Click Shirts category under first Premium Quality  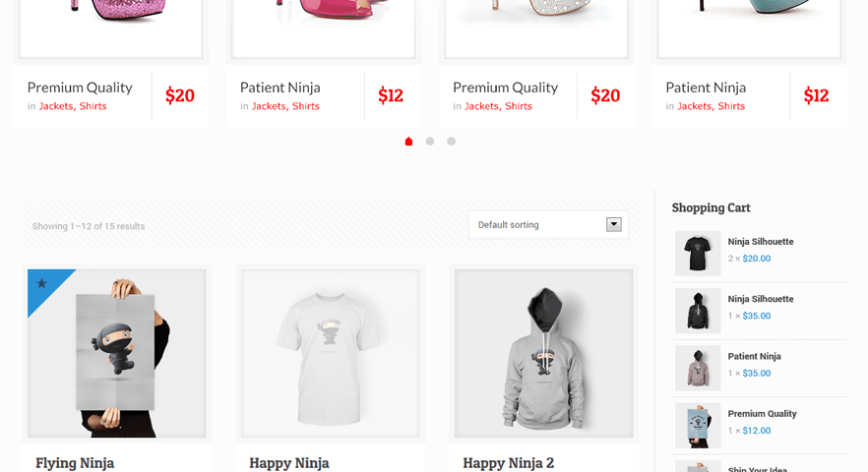(93, 106)
